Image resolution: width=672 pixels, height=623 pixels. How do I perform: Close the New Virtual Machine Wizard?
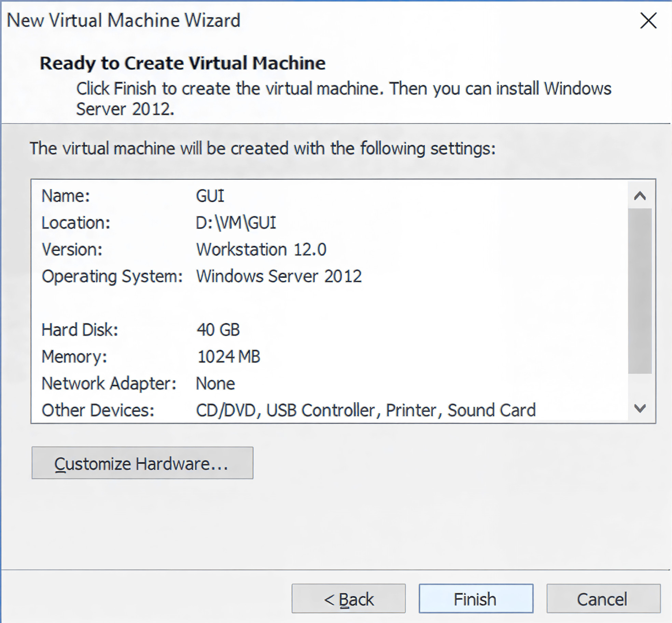tap(648, 20)
